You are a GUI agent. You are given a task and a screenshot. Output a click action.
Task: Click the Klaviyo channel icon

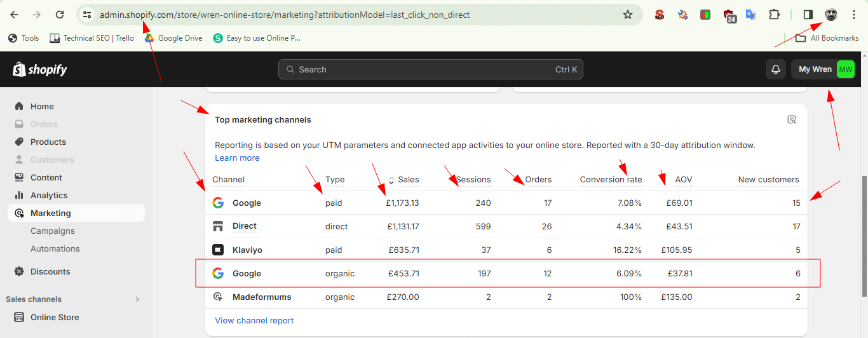tap(218, 250)
